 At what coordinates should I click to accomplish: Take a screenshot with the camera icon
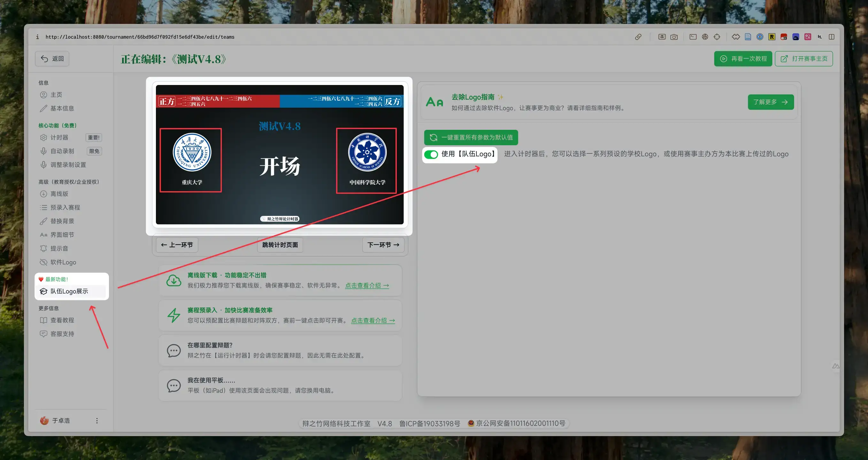[x=674, y=37]
